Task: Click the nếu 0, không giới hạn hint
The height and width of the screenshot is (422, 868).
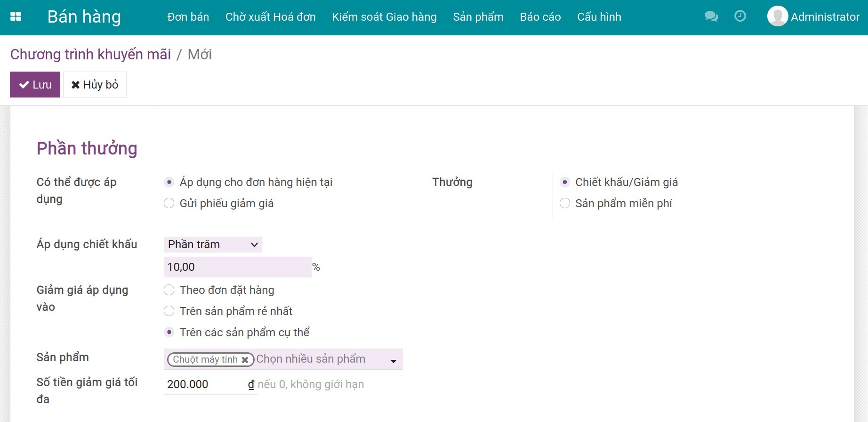Action: [311, 384]
